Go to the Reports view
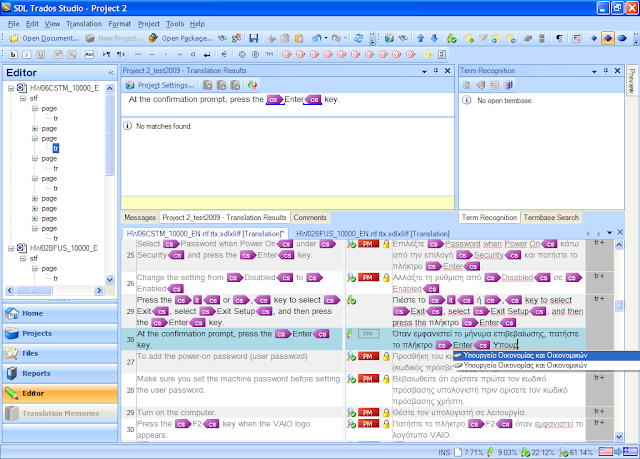The image size is (640, 459). tap(60, 373)
